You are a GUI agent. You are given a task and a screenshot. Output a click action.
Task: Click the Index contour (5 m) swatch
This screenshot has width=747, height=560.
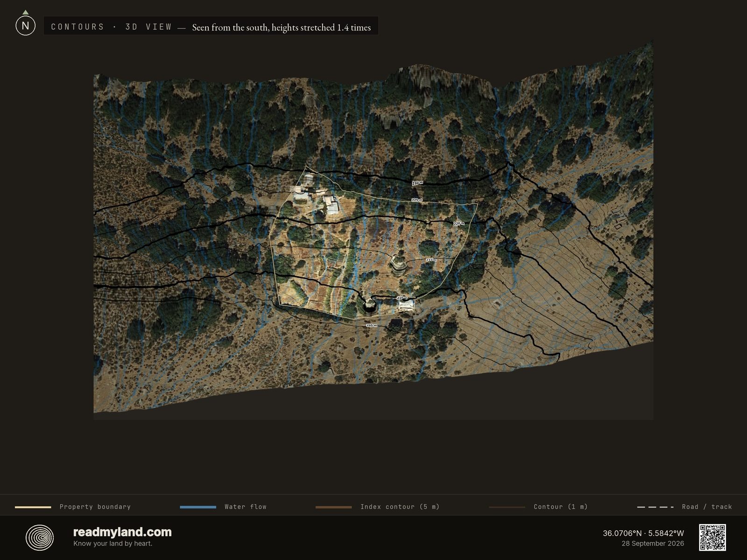334,507
